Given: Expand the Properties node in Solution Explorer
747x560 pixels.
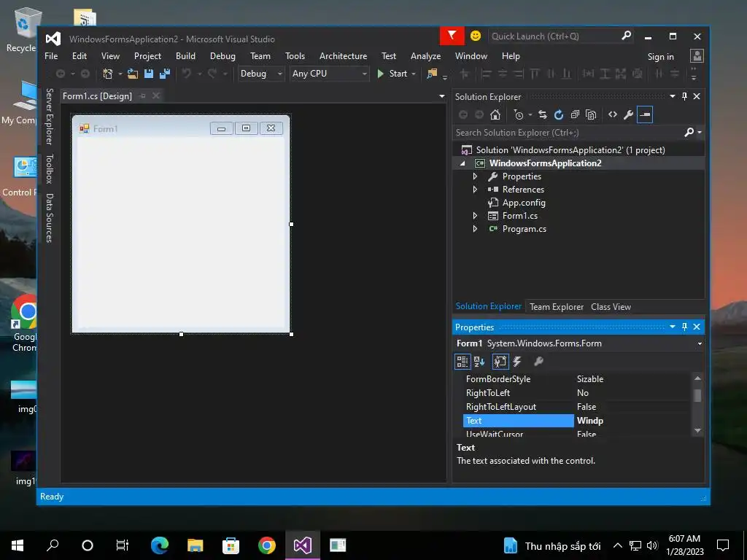Looking at the screenshot, I should 475,176.
